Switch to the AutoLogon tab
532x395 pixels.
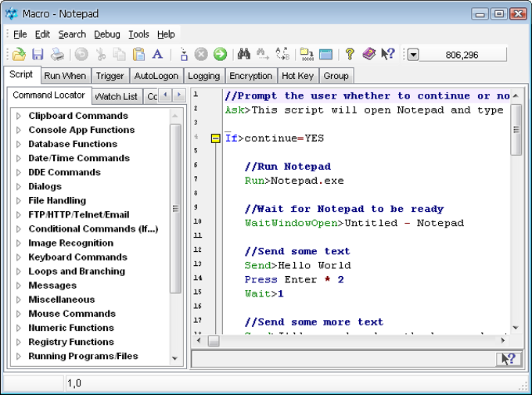tap(156, 76)
